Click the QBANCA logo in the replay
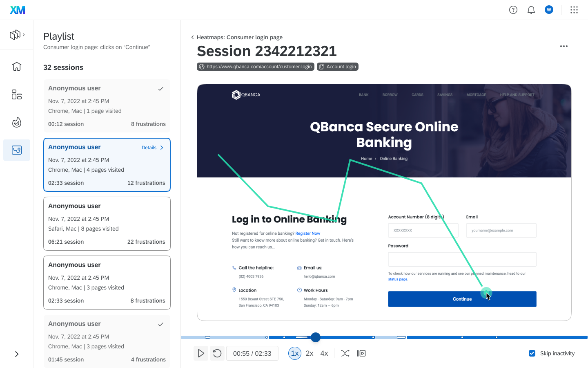This screenshot has height=368, width=588. (246, 95)
